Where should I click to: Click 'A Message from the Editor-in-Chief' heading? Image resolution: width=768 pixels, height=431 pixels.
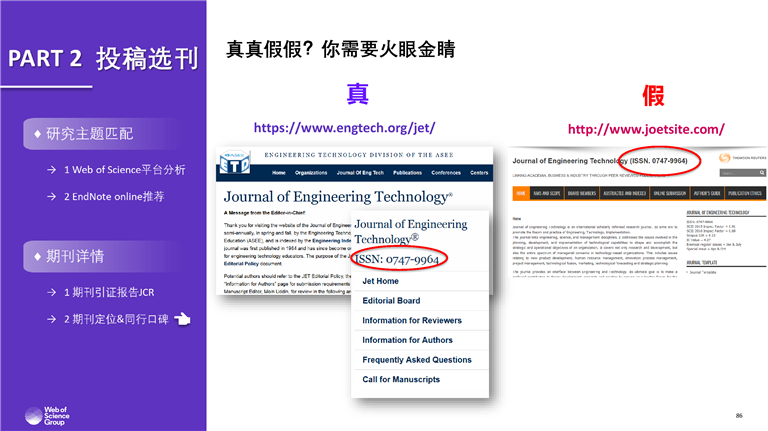[x=264, y=213]
